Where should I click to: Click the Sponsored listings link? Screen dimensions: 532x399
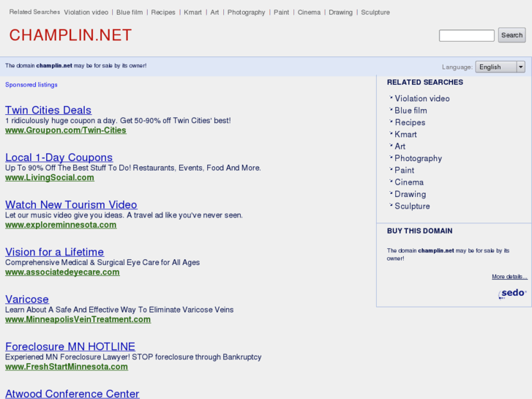click(x=31, y=84)
